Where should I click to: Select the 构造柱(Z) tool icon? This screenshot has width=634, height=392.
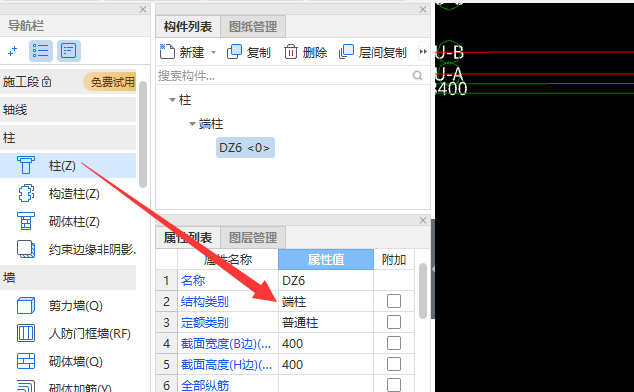click(x=26, y=193)
